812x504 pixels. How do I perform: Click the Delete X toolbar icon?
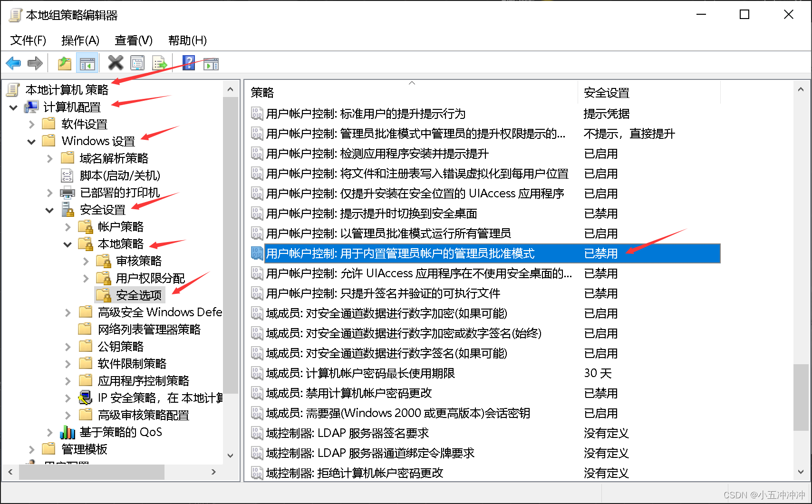[x=116, y=63]
